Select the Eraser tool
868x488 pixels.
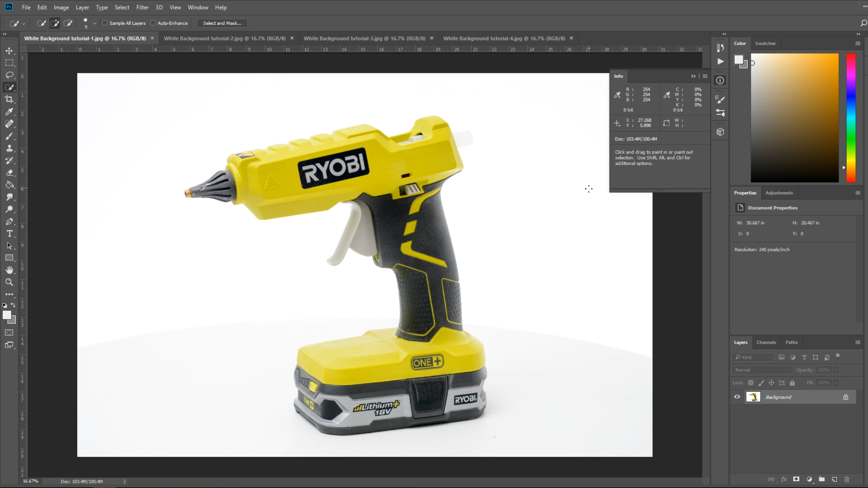coord(9,173)
